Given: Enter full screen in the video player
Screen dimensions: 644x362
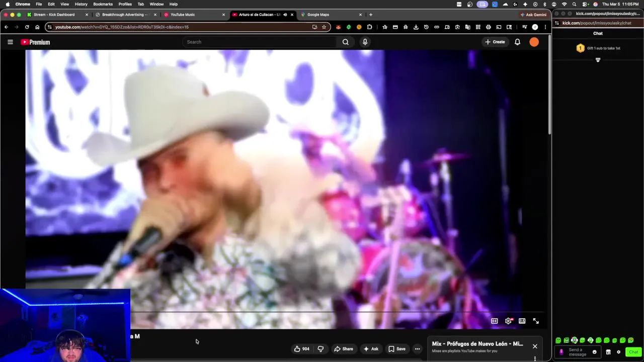Looking at the screenshot, I should click(536, 321).
